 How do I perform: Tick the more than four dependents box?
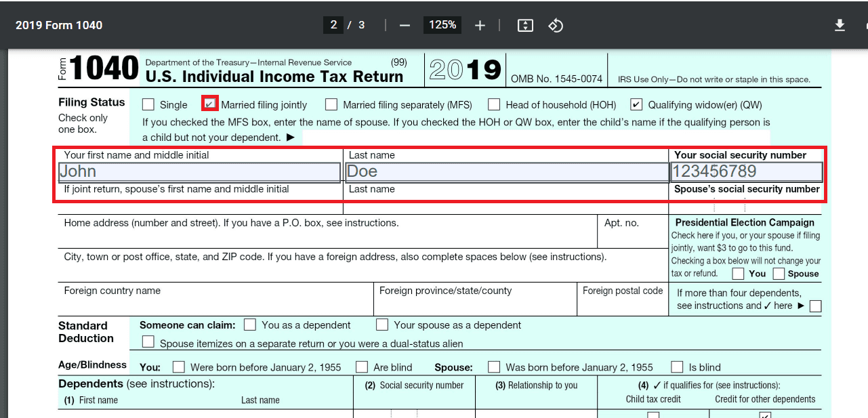pyautogui.click(x=815, y=306)
